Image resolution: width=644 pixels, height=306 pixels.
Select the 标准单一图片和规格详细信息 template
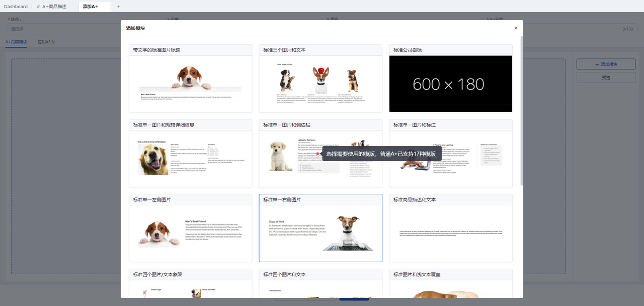coord(190,153)
